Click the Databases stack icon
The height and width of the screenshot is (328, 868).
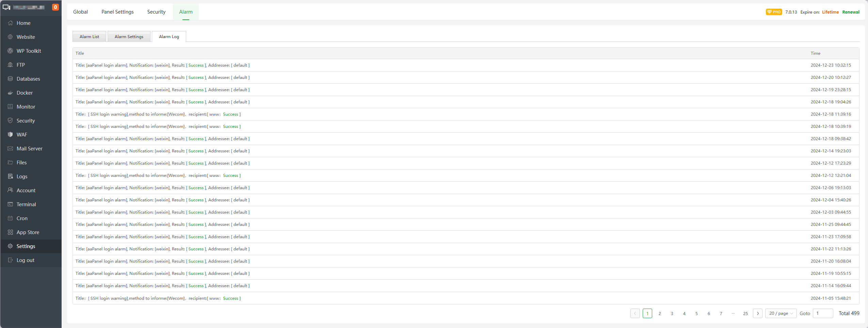coord(10,79)
